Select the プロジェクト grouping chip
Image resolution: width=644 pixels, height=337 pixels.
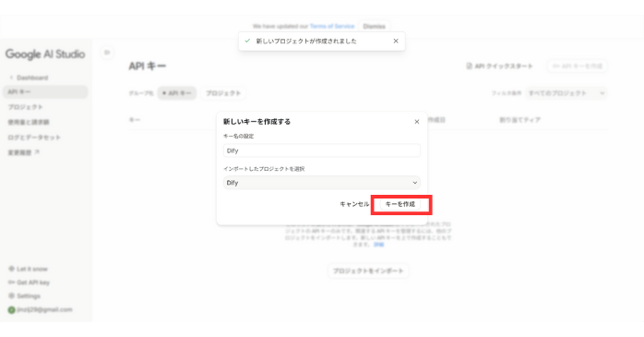pyautogui.click(x=223, y=93)
